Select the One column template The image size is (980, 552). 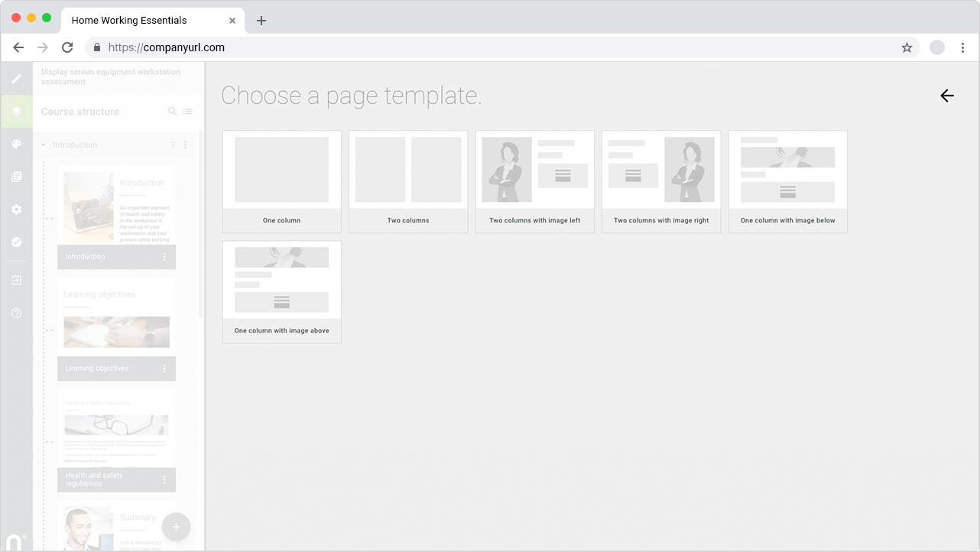(x=281, y=181)
